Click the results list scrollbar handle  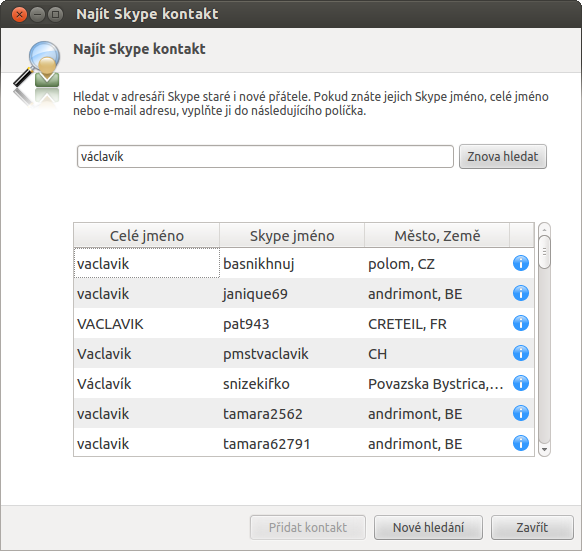click(544, 252)
